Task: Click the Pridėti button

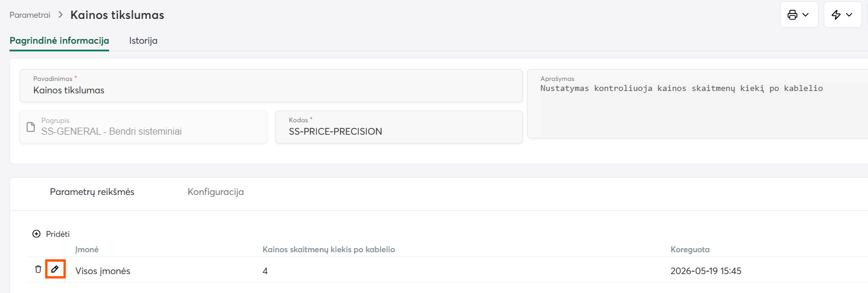Action: coord(51,234)
